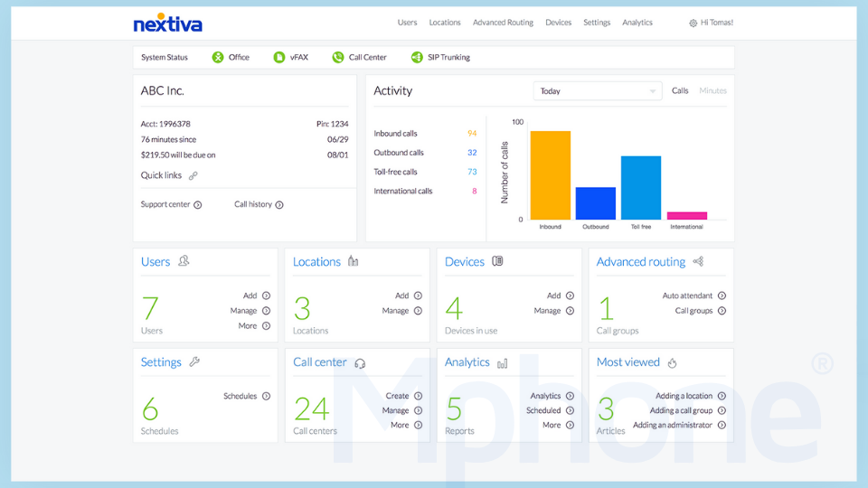
Task: Click the International calls count 8
Action: click(x=475, y=191)
